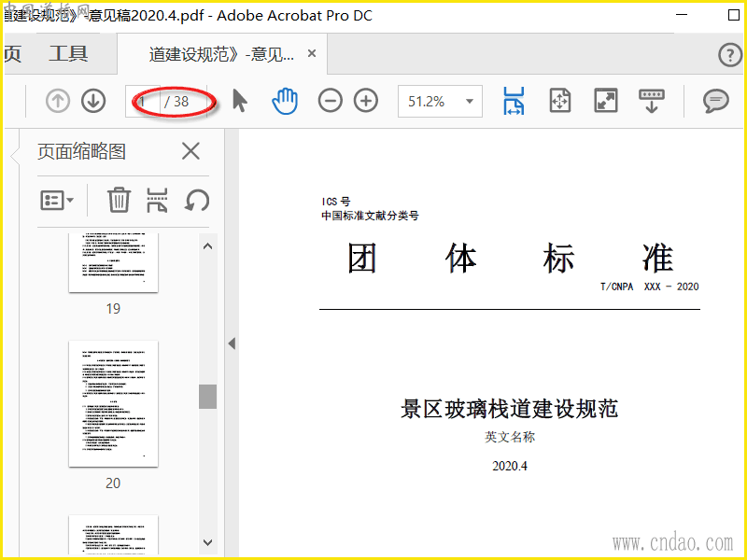Select page 20 thumbnail

(113, 404)
